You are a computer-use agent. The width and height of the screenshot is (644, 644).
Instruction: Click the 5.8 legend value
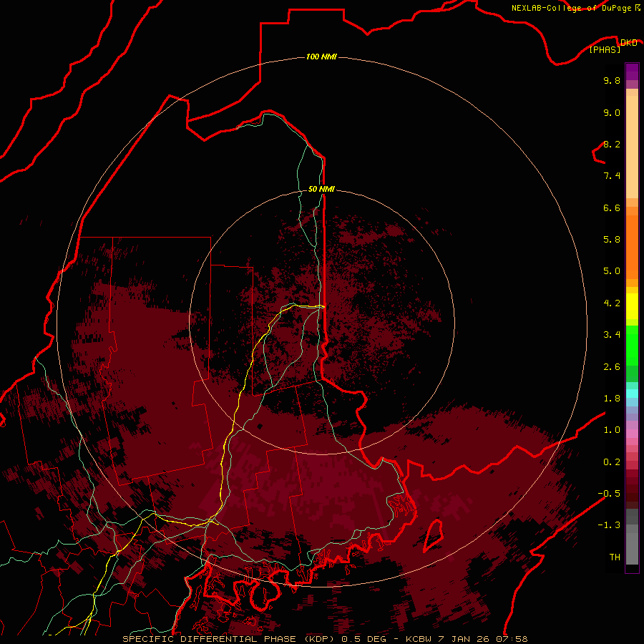pyautogui.click(x=612, y=240)
